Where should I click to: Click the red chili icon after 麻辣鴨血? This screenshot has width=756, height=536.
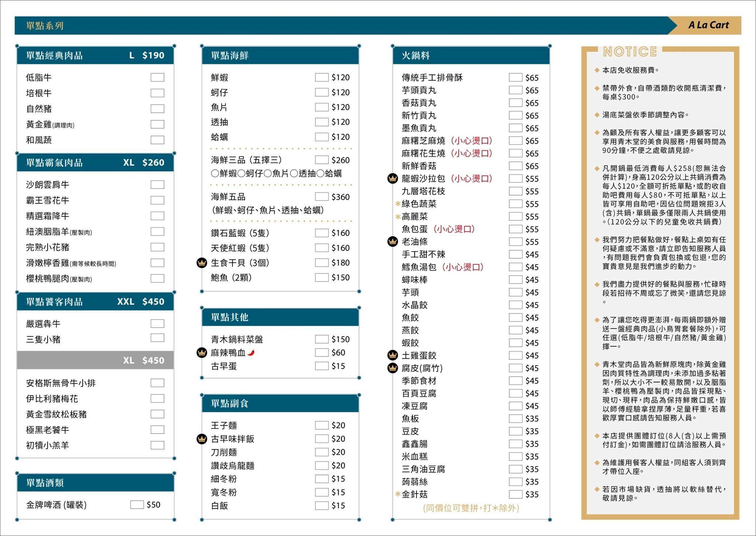pyautogui.click(x=251, y=353)
